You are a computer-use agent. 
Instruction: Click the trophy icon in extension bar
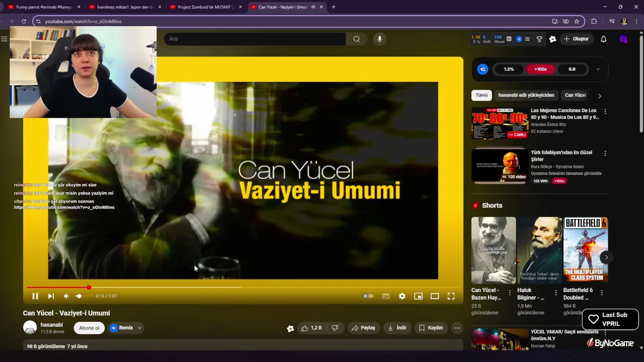pos(539,39)
